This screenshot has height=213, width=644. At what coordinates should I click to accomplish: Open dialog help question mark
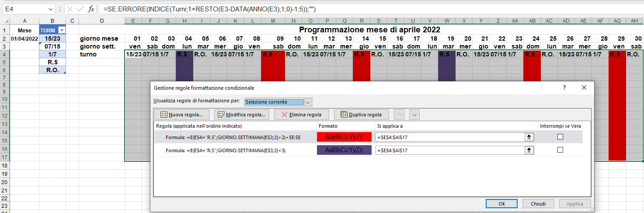coord(564,87)
